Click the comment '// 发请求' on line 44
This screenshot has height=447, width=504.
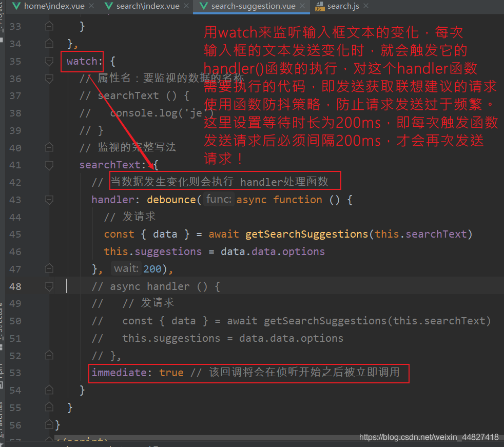[130, 217]
